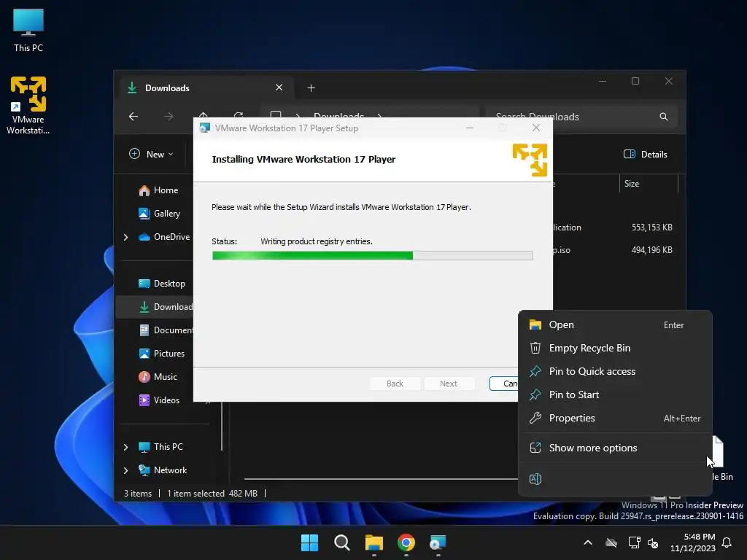Viewport: 747px width, 560px height.
Task: Go forward in File Explorer
Action: [x=169, y=116]
